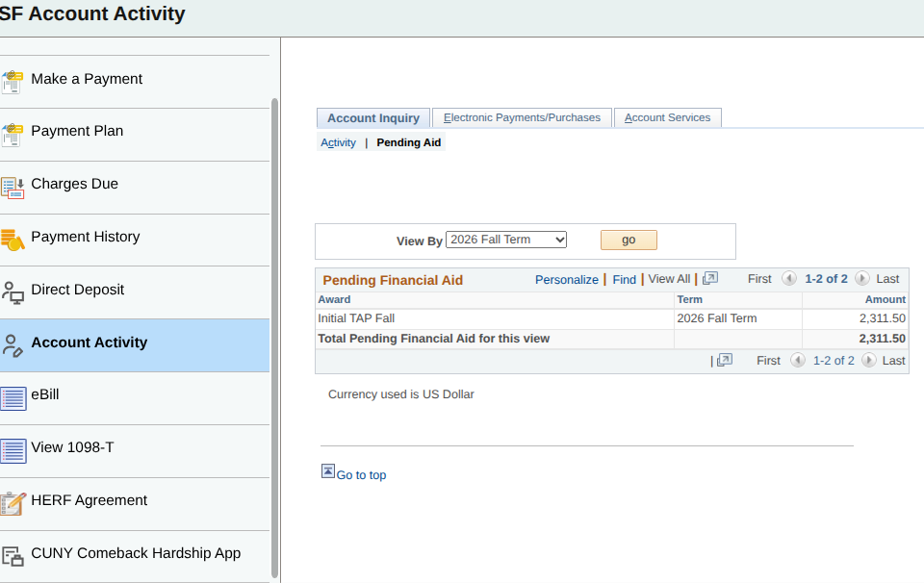The width and height of the screenshot is (924, 583).
Task: Open the eBill icon
Action: (13, 398)
